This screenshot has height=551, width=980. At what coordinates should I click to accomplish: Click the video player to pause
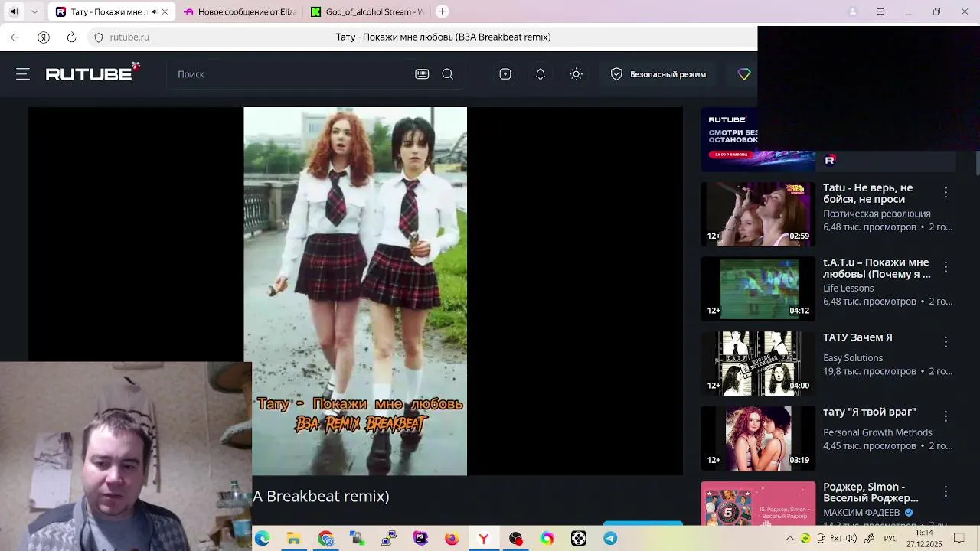point(355,291)
